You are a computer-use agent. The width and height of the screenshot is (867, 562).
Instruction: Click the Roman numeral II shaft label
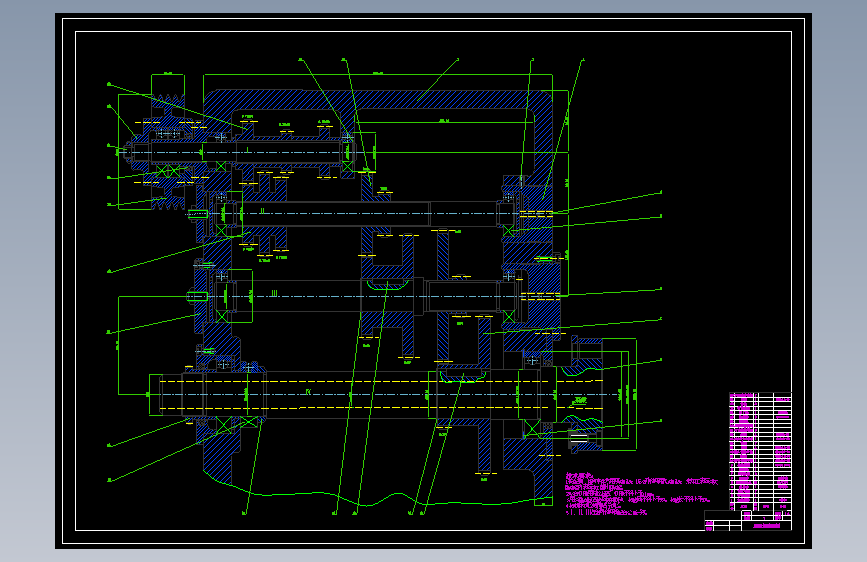263,211
